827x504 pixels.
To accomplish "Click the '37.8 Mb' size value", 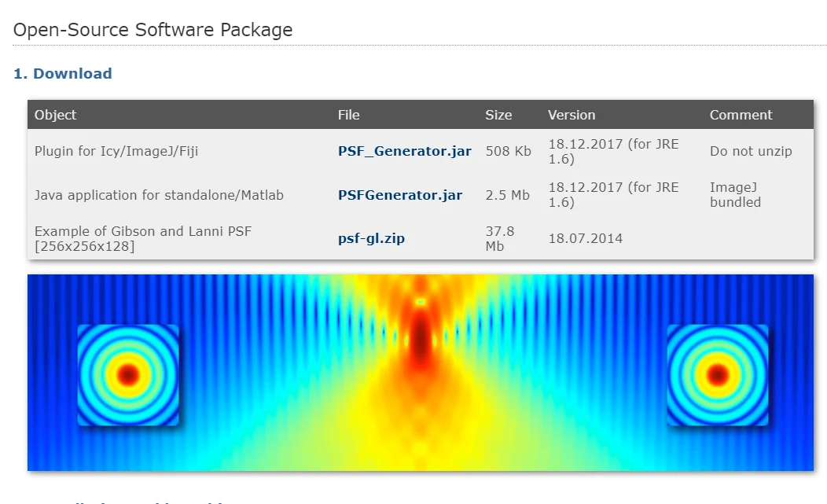I will [500, 238].
